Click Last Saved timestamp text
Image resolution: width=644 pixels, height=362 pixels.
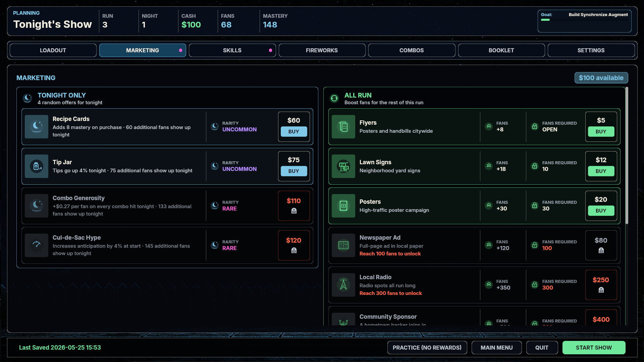click(60, 348)
